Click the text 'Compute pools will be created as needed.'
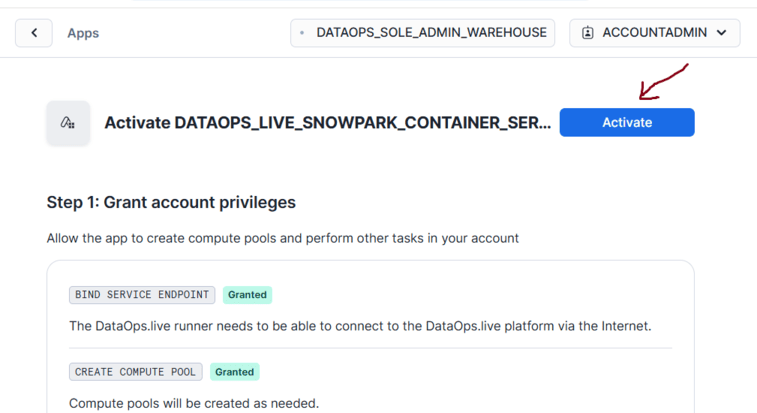The height and width of the screenshot is (413, 757). [x=194, y=403]
